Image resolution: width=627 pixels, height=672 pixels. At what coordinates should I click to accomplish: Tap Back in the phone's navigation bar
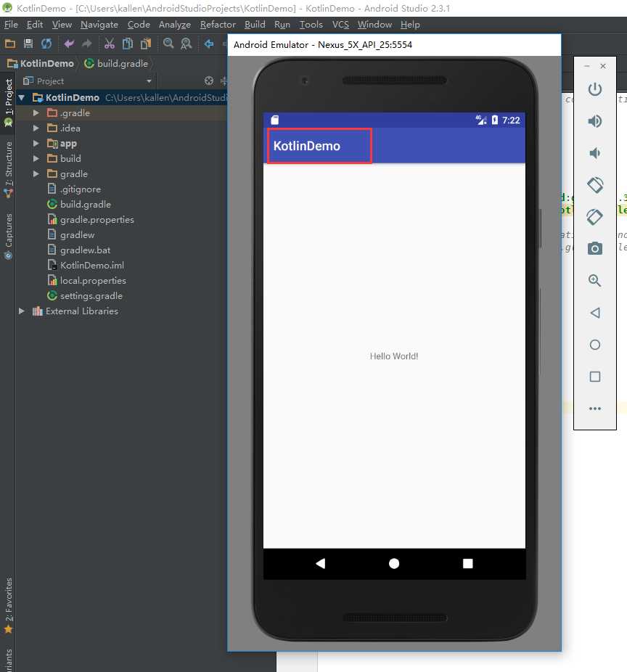tap(320, 563)
